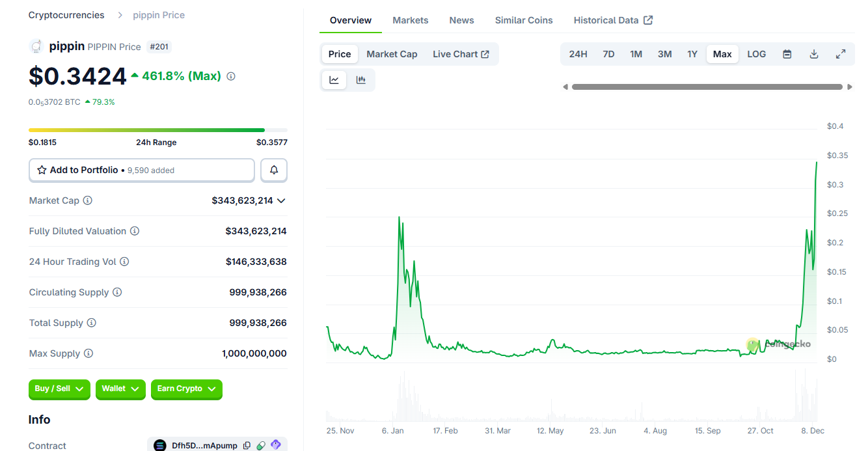Enable price alerts via bell icon
The image size is (868, 451).
pyautogui.click(x=274, y=170)
